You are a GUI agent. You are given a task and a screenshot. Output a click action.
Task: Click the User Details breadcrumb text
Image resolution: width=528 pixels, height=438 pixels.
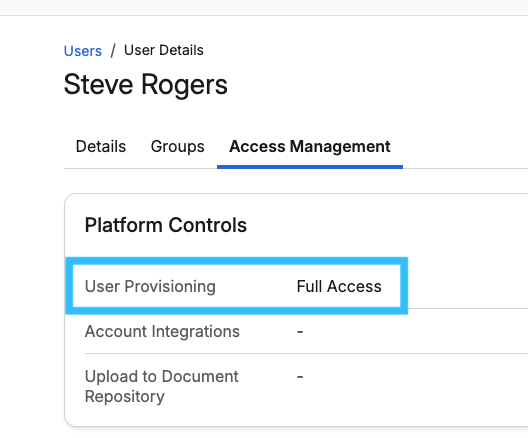pyautogui.click(x=164, y=50)
